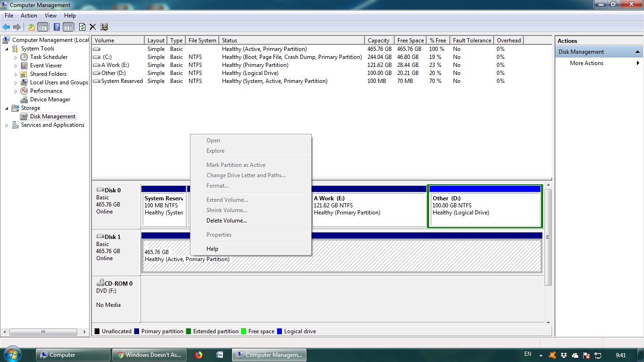
Task: Click the Dropbox tray icon
Action: coord(564,355)
